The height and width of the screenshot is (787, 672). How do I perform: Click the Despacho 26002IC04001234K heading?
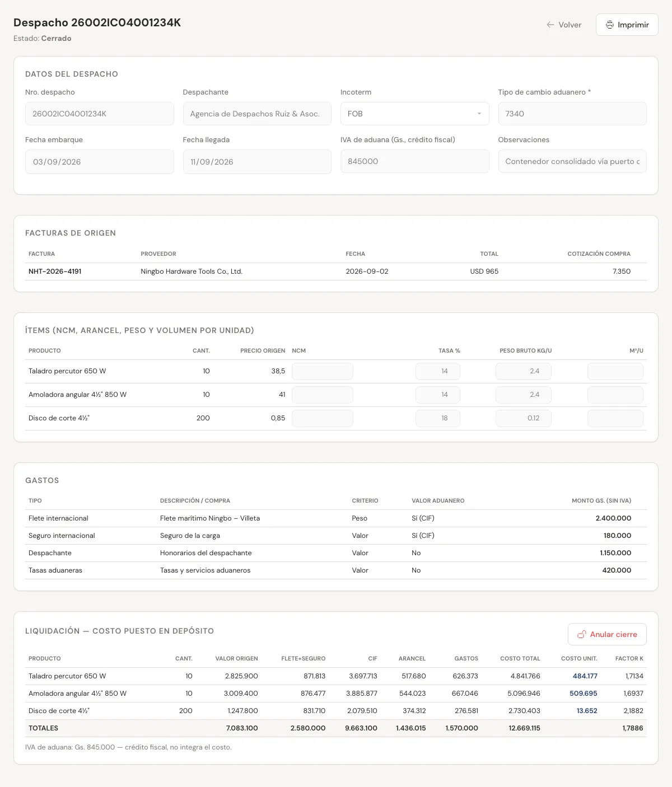[97, 23]
